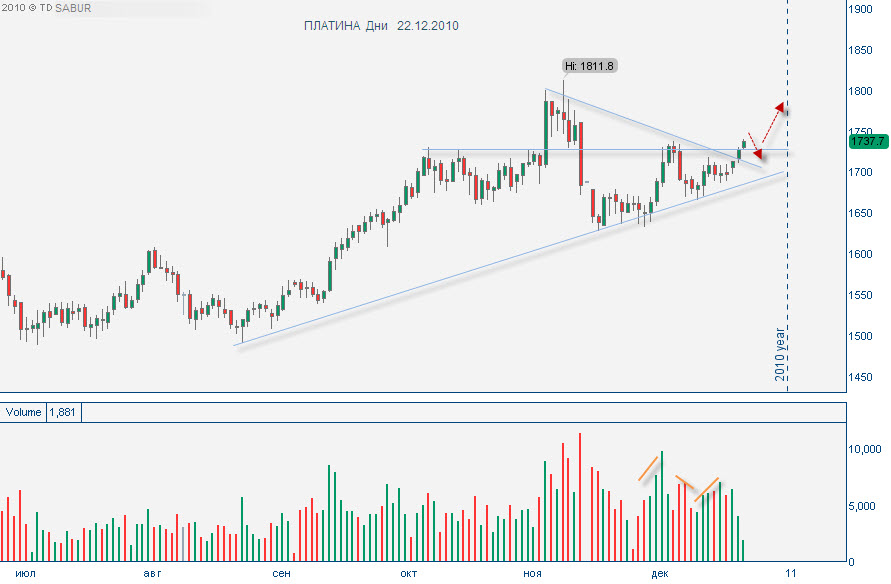This screenshot has width=891, height=584.
Task: Click the окт month label on time axis
Action: pos(409,573)
